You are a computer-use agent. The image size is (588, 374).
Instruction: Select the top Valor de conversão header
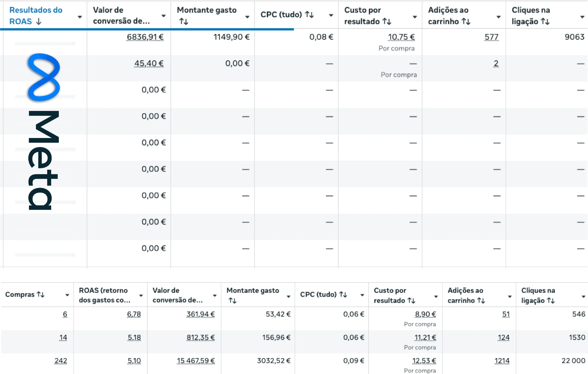121,15
